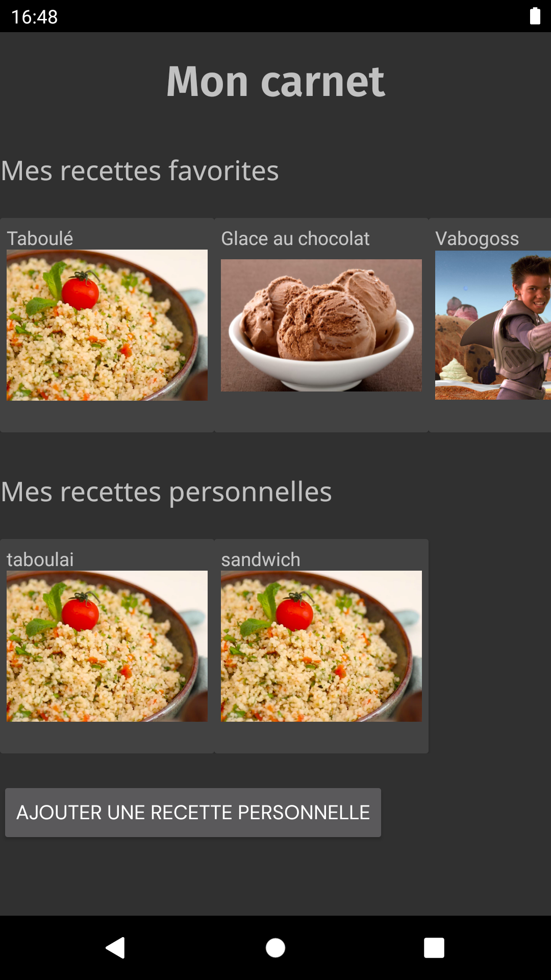This screenshot has width=551, height=980.
Task: Tap the Android home circle icon
Action: pos(275,948)
